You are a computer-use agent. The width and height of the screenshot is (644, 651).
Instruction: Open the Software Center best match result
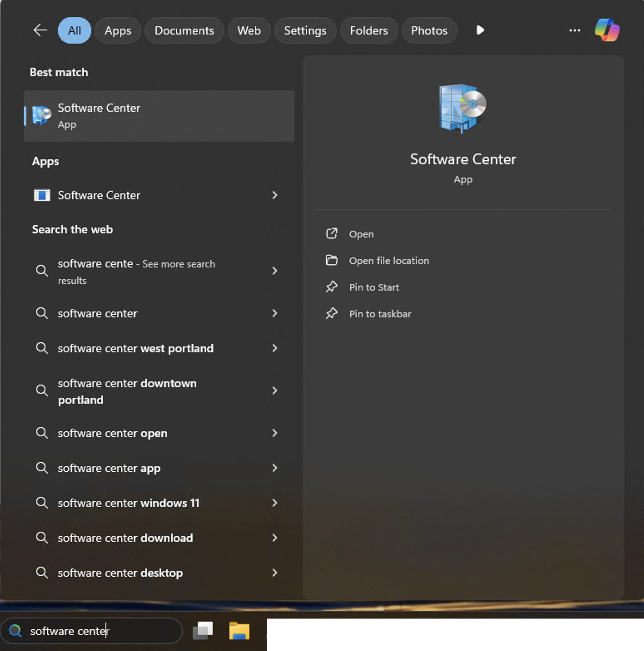click(x=159, y=116)
